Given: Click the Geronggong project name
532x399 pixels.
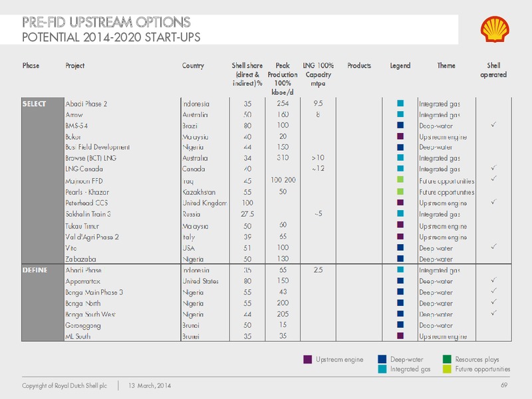Looking at the screenshot, I should click(82, 326).
